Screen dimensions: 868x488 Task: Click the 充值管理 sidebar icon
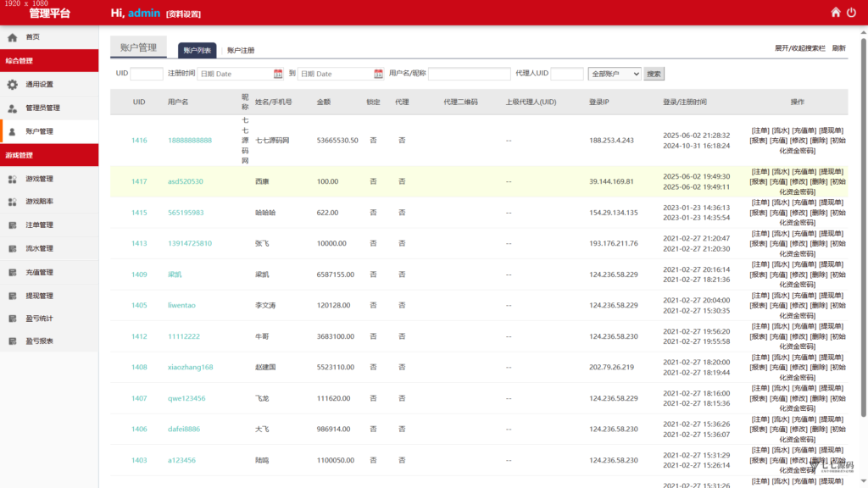(x=12, y=272)
